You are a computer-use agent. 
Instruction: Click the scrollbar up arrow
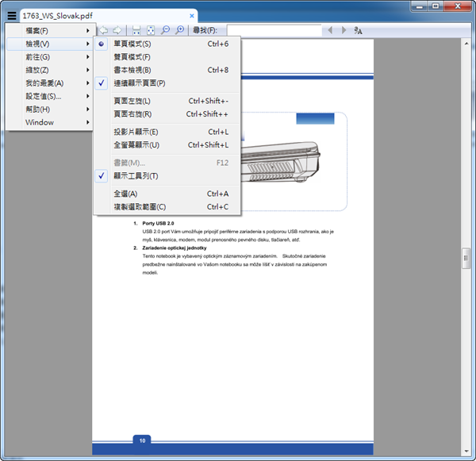(466, 44)
